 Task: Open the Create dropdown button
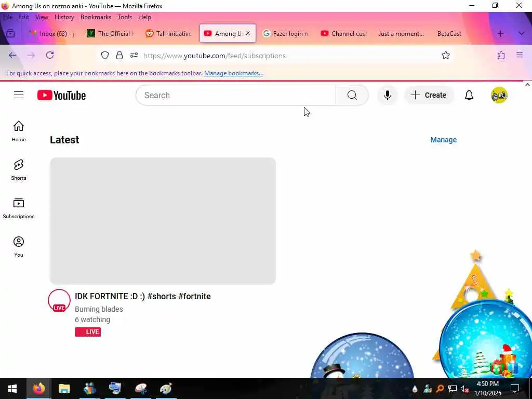click(x=429, y=96)
